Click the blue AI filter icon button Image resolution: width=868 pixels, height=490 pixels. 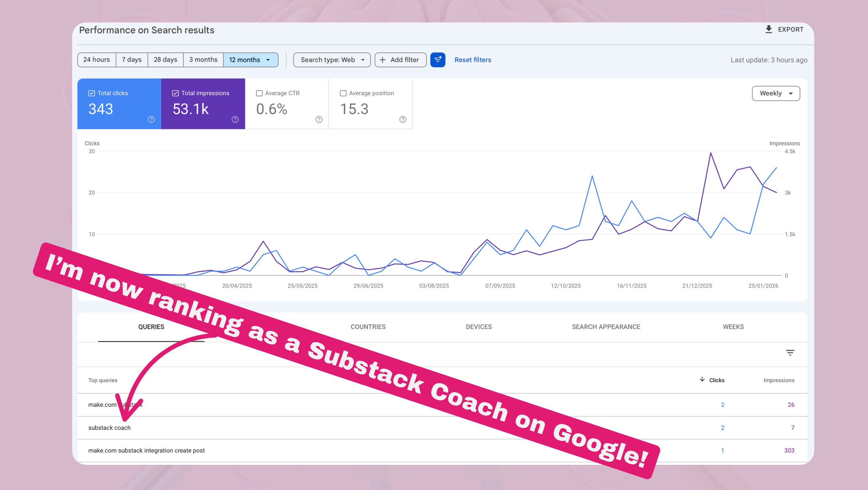[437, 60]
